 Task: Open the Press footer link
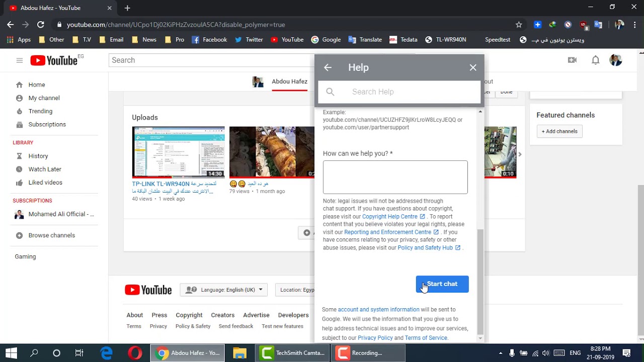159,315
